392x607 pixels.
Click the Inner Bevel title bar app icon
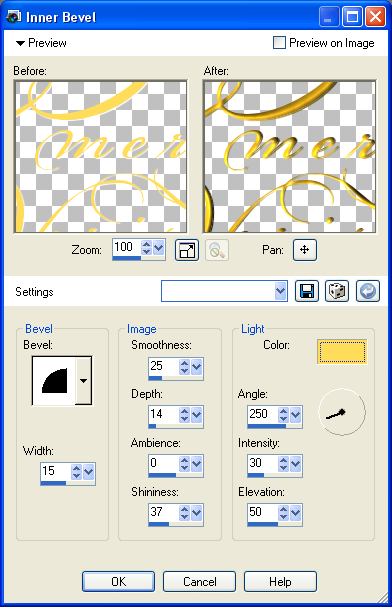(x=14, y=17)
